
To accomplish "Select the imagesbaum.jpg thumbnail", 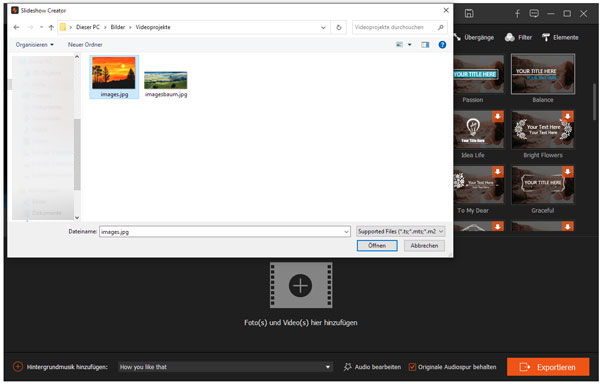I will [x=166, y=84].
